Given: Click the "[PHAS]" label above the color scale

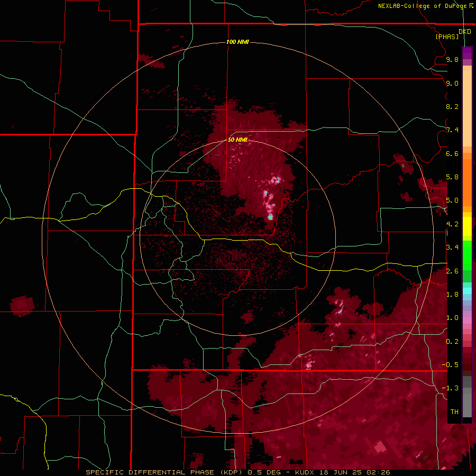Looking at the screenshot, I should click(447, 36).
